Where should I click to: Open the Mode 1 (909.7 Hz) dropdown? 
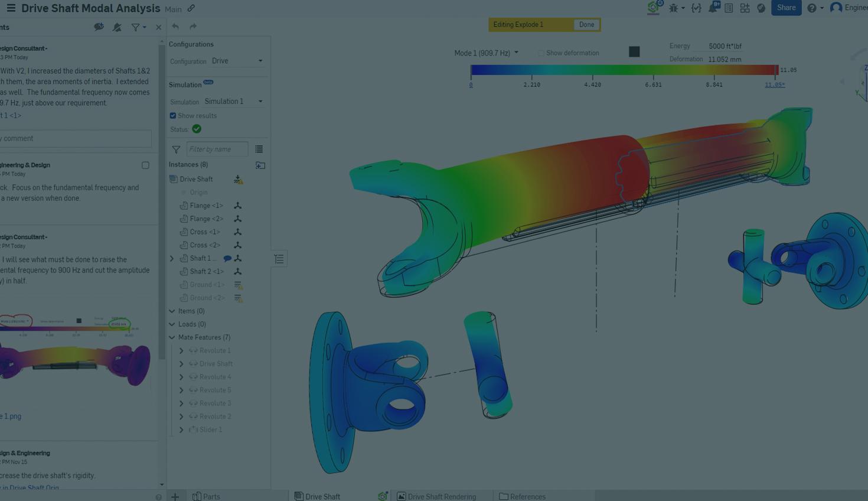[486, 53]
